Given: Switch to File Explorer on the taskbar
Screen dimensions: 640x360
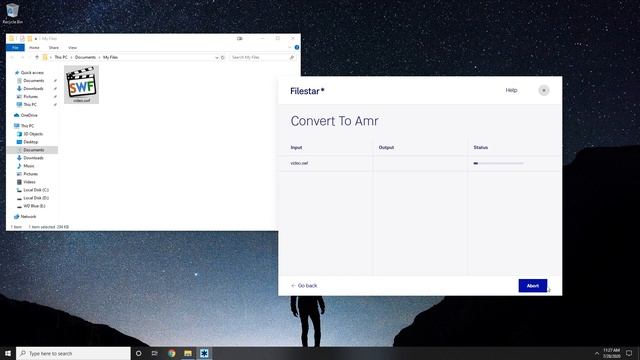Looking at the screenshot, I should (x=188, y=353).
